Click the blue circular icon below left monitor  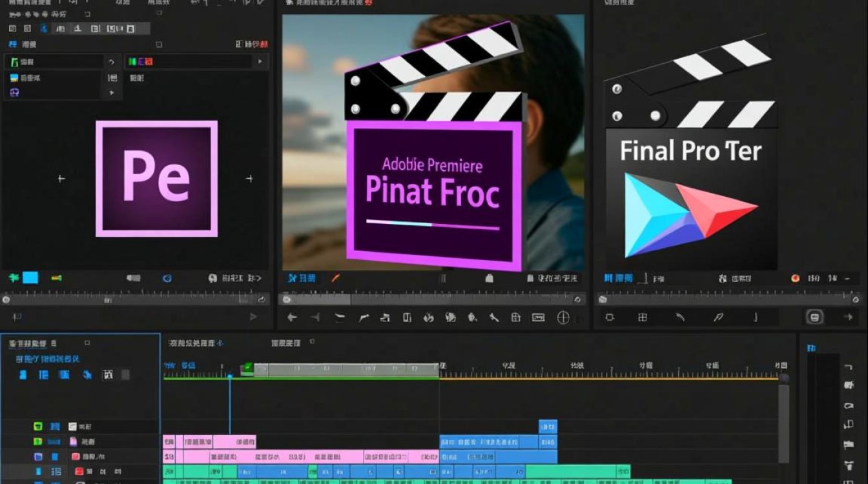(167, 278)
